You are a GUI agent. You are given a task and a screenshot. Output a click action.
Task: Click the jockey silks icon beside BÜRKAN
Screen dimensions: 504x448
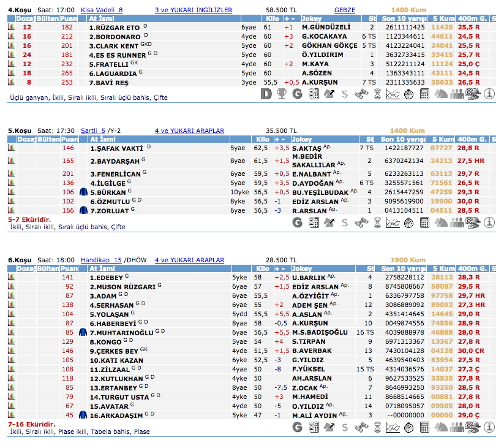84,192
